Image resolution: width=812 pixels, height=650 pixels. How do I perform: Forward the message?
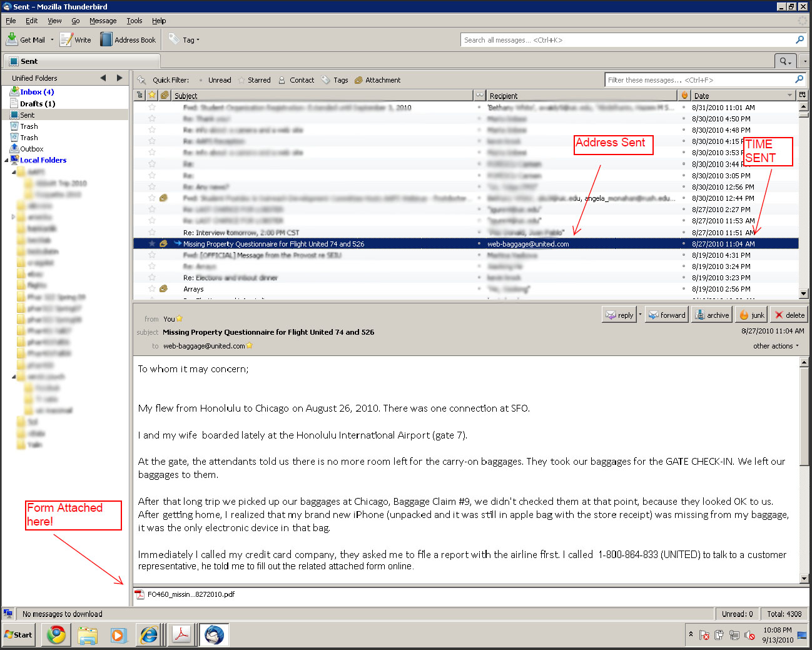coord(667,315)
